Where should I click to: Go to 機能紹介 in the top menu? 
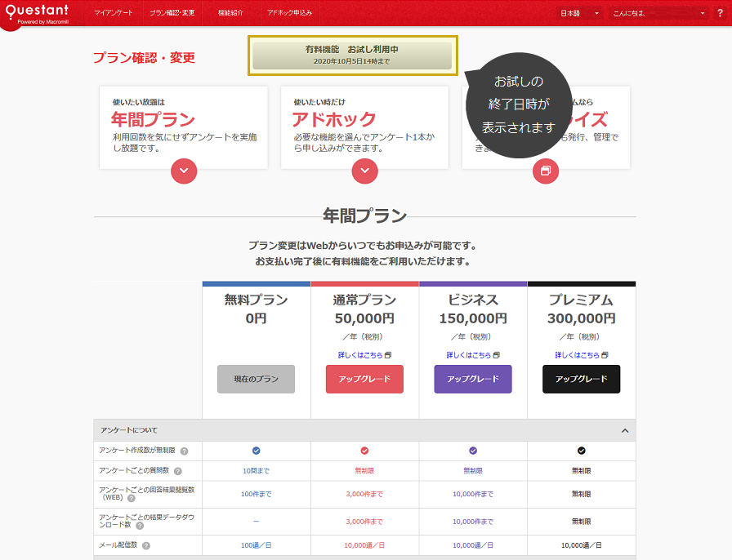click(230, 14)
